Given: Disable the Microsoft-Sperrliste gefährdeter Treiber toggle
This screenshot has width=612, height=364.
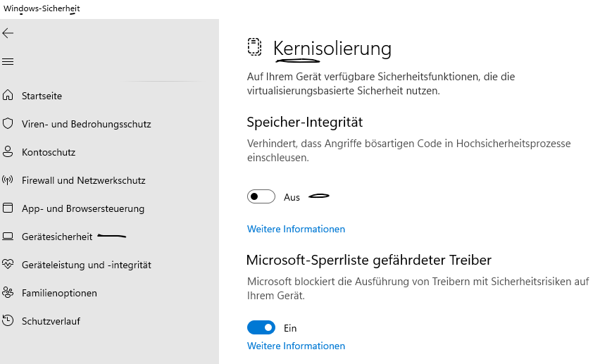Looking at the screenshot, I should [x=261, y=328].
